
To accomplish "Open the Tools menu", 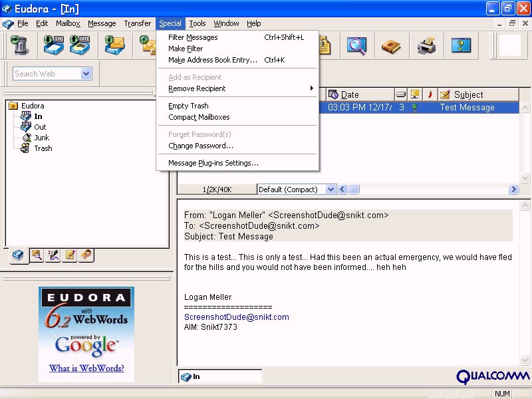I will tap(198, 23).
